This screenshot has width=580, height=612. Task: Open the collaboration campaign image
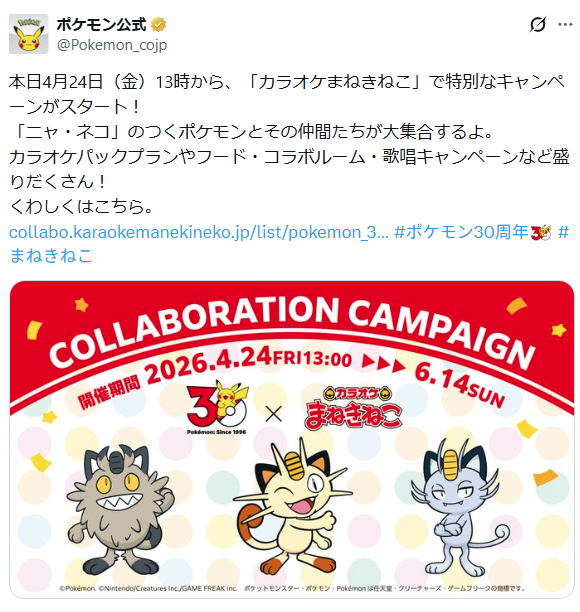[292, 439]
